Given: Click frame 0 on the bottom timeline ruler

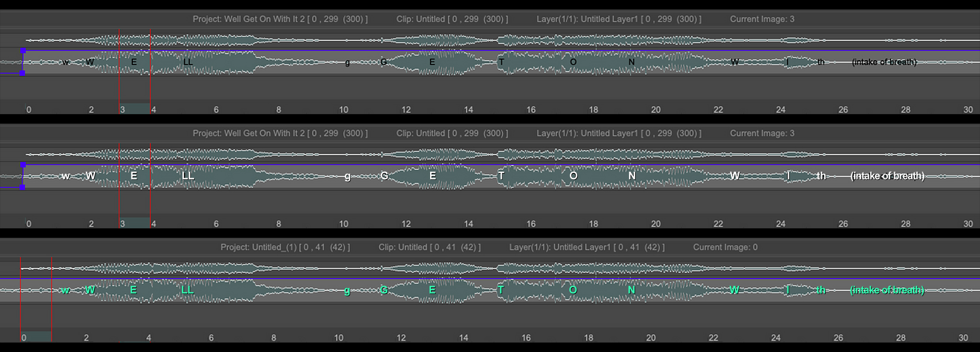Looking at the screenshot, I should (24, 338).
